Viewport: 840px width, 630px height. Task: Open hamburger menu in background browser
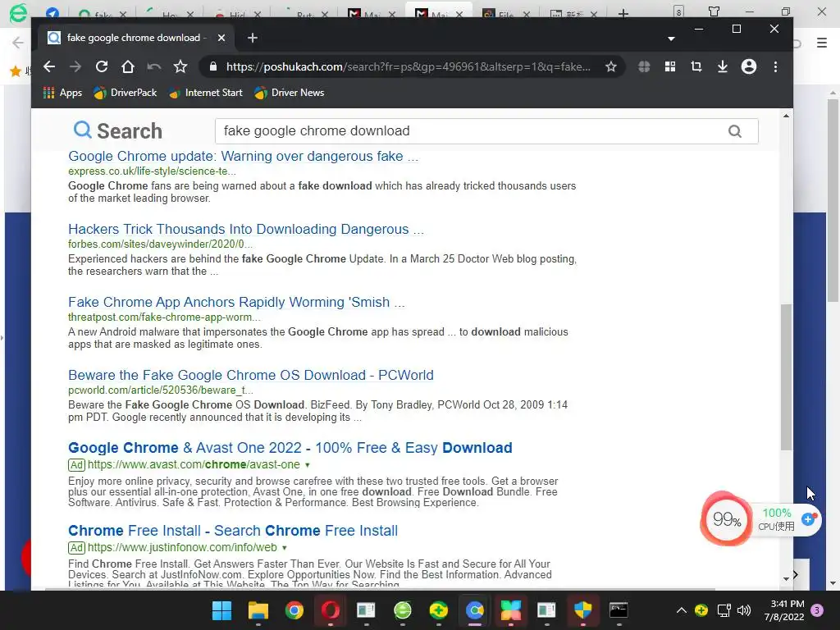click(822, 43)
